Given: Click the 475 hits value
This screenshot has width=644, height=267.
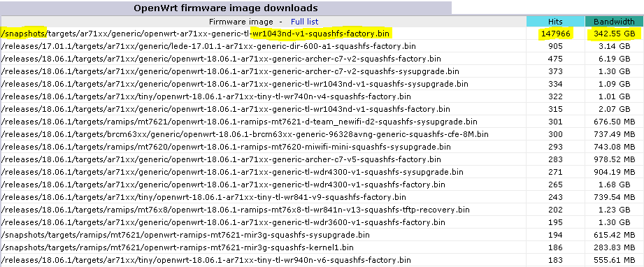Looking at the screenshot, I should [x=555, y=59].
